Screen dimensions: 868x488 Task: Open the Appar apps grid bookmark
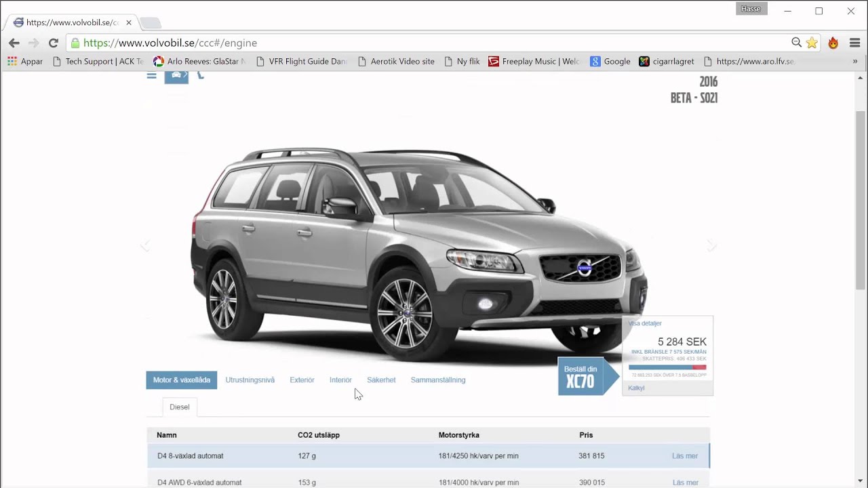tap(25, 61)
